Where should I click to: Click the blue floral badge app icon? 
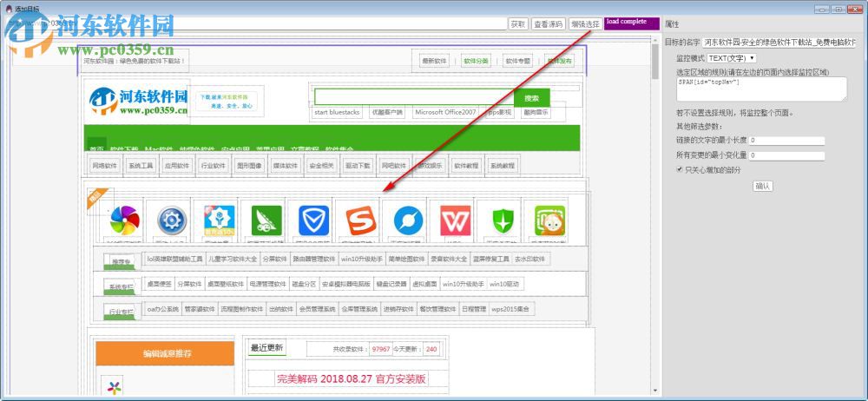point(220,220)
